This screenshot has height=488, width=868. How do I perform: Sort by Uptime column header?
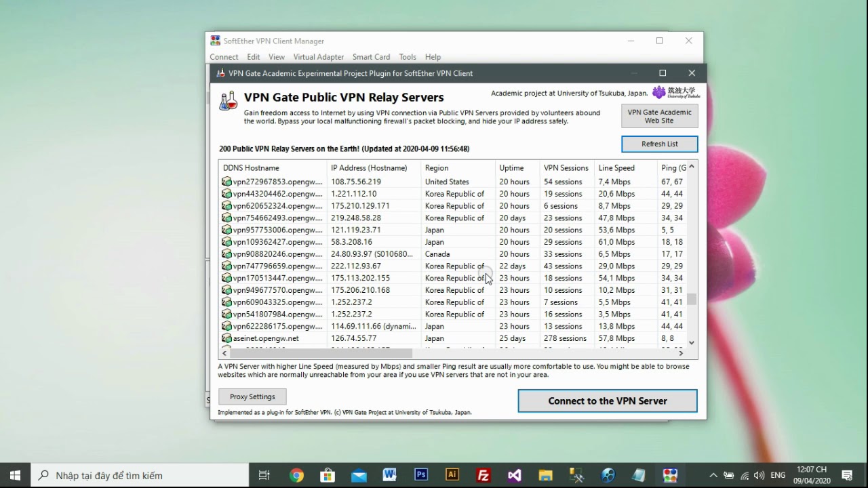(517, 167)
